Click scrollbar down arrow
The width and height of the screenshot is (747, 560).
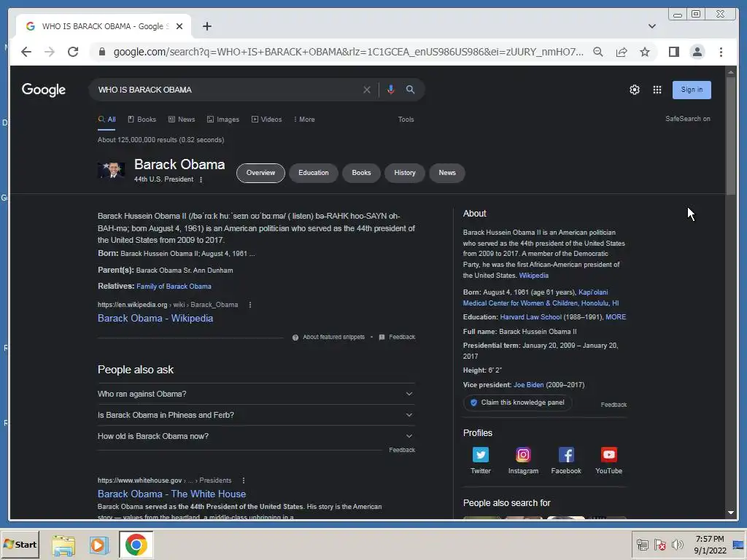pos(731,513)
